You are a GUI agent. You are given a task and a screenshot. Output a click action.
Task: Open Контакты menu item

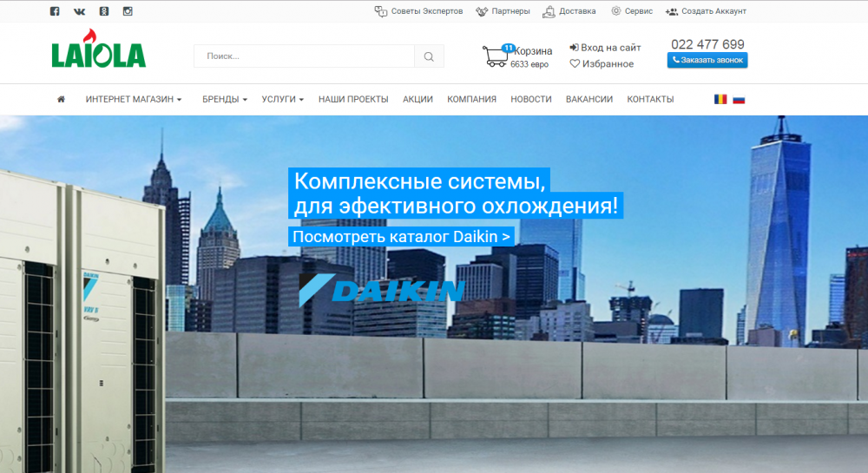point(650,99)
